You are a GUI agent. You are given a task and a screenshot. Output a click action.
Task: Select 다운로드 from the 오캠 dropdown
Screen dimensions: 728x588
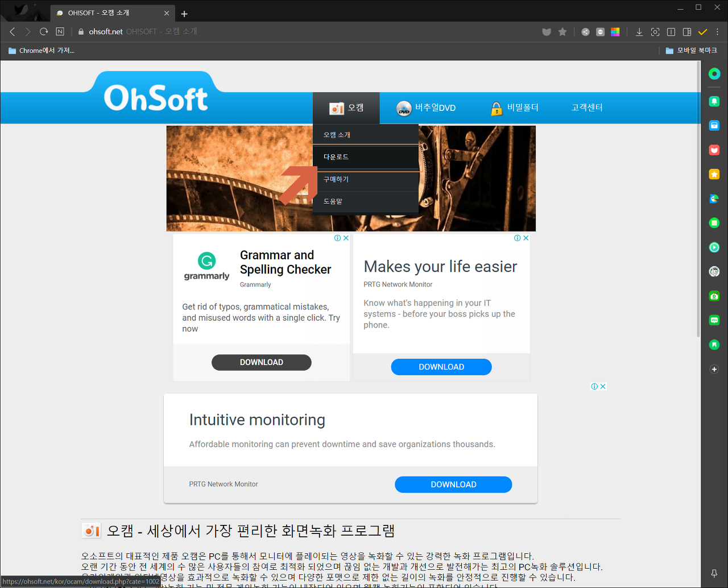coord(366,157)
